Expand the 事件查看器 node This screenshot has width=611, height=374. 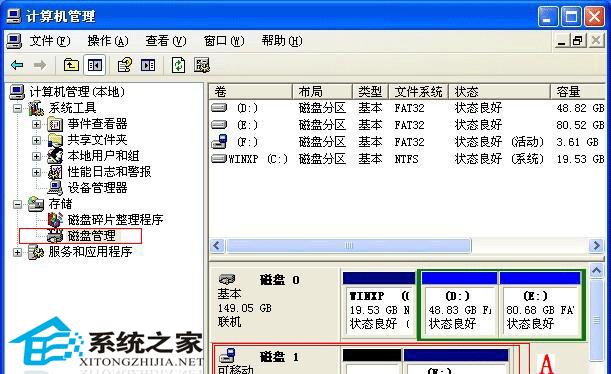[x=36, y=124]
